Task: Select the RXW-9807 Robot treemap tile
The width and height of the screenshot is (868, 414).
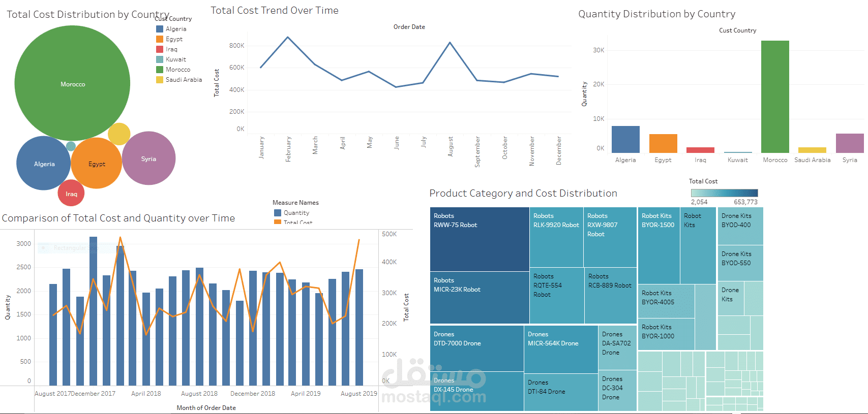Action: coord(610,237)
